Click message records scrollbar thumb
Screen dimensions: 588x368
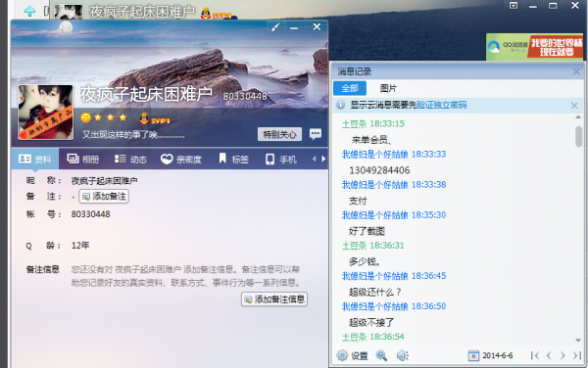(x=578, y=136)
